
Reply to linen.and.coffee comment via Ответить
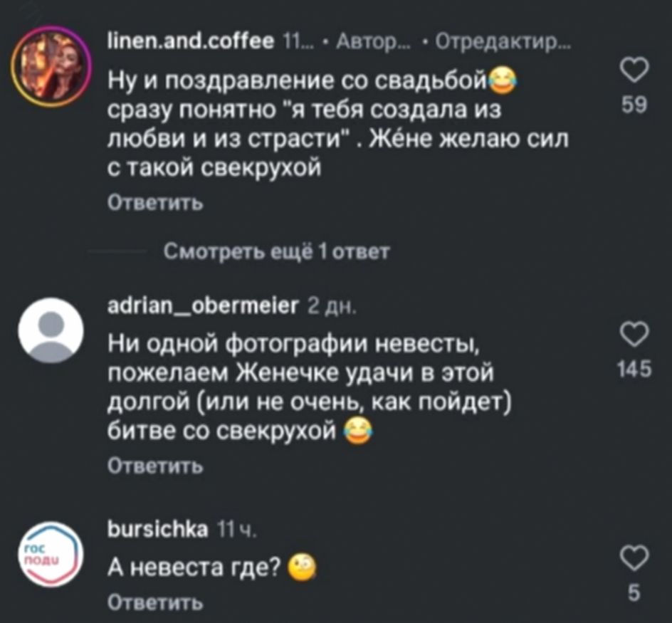[155, 202]
